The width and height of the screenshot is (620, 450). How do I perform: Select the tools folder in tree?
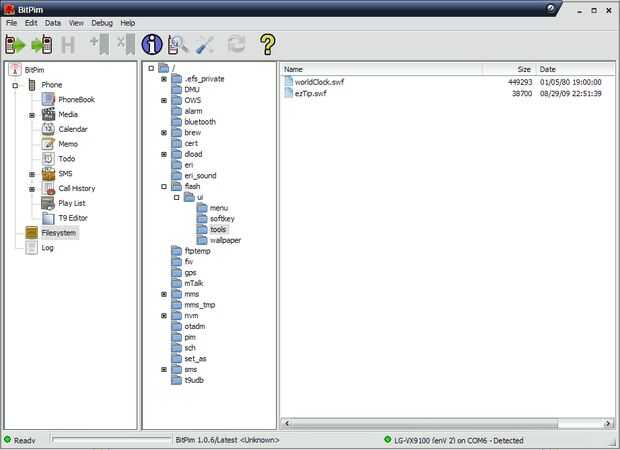pyautogui.click(x=218, y=229)
